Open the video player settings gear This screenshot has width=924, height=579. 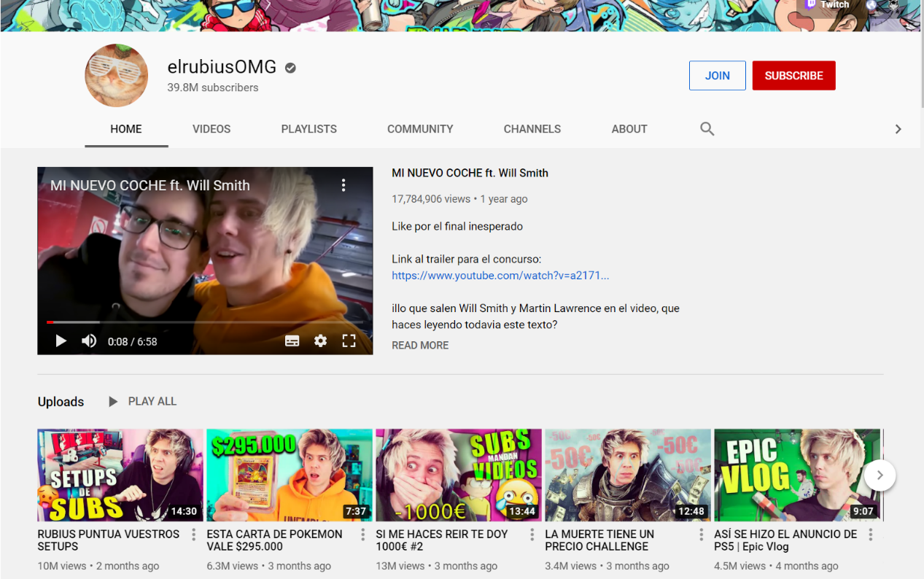coord(320,341)
